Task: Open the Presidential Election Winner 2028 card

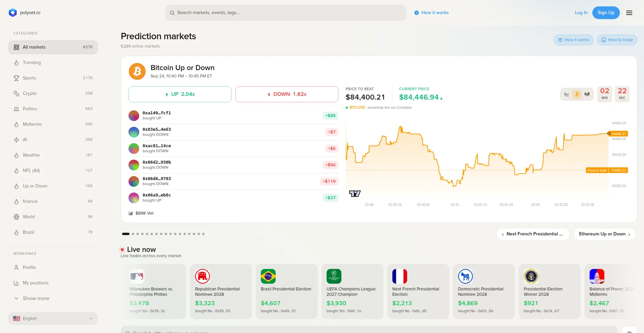Action: tap(550, 291)
